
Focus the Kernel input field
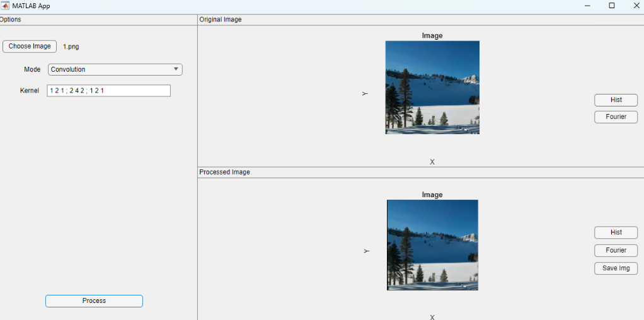108,91
